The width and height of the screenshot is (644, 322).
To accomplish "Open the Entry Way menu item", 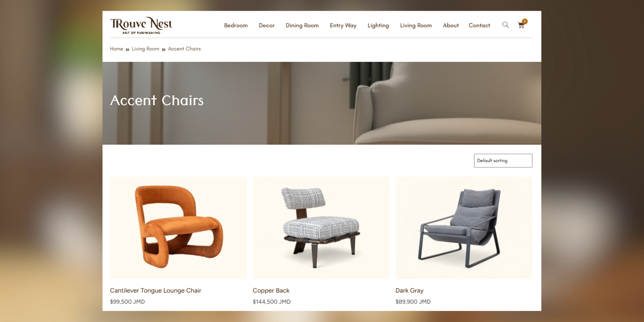I will click(x=343, y=25).
